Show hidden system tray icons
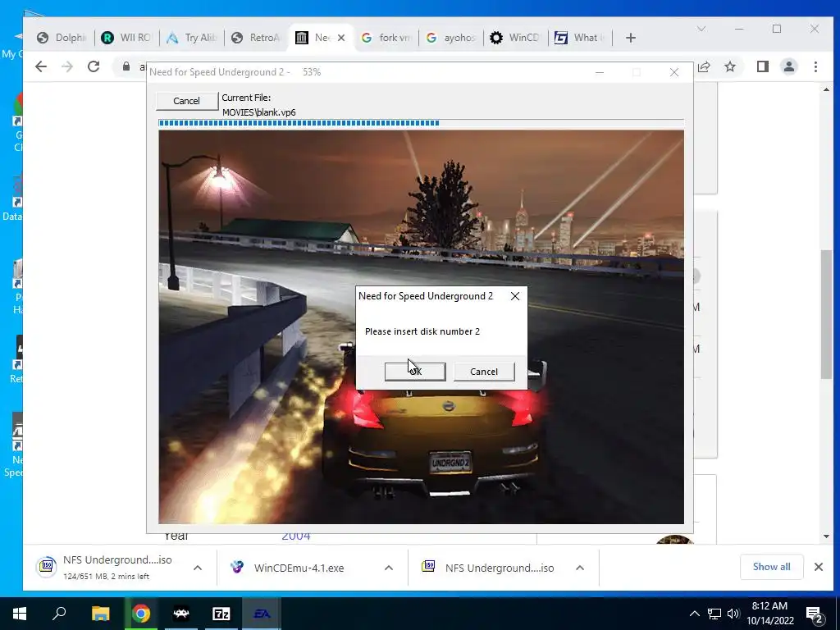The width and height of the screenshot is (840, 630). pyautogui.click(x=694, y=614)
